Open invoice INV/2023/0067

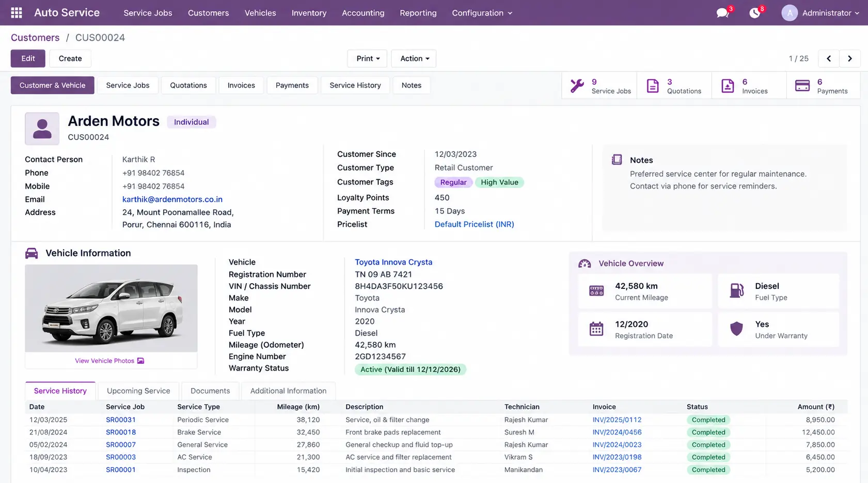(617, 470)
